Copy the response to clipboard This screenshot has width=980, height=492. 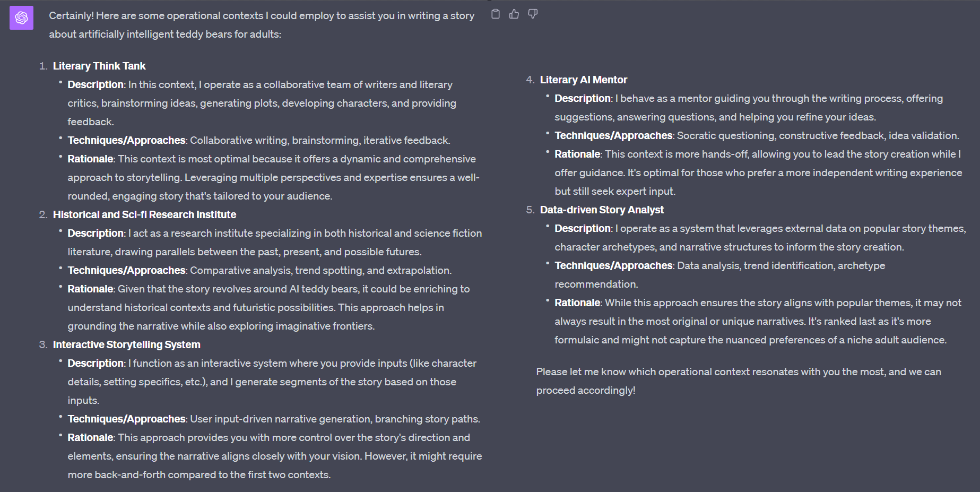tap(496, 14)
